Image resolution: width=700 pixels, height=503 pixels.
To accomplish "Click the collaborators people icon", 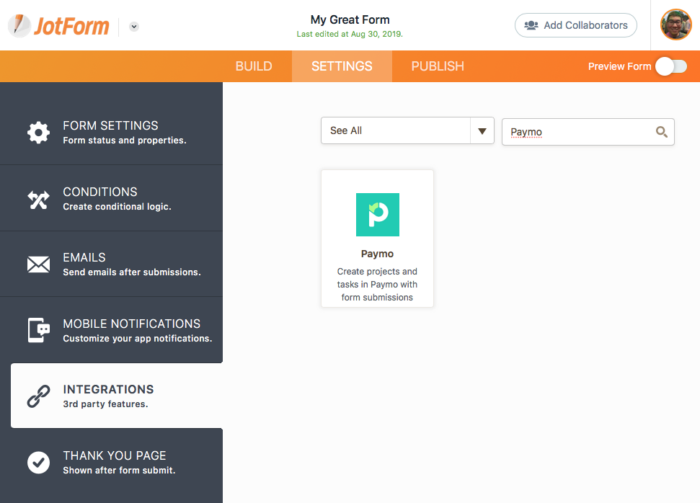I will pyautogui.click(x=531, y=25).
